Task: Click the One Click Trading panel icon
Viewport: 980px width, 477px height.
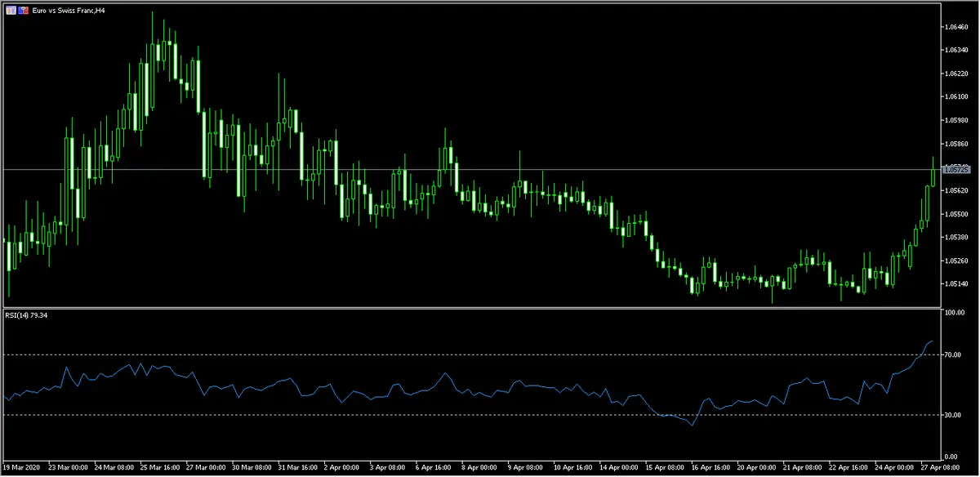Action: (x=9, y=10)
